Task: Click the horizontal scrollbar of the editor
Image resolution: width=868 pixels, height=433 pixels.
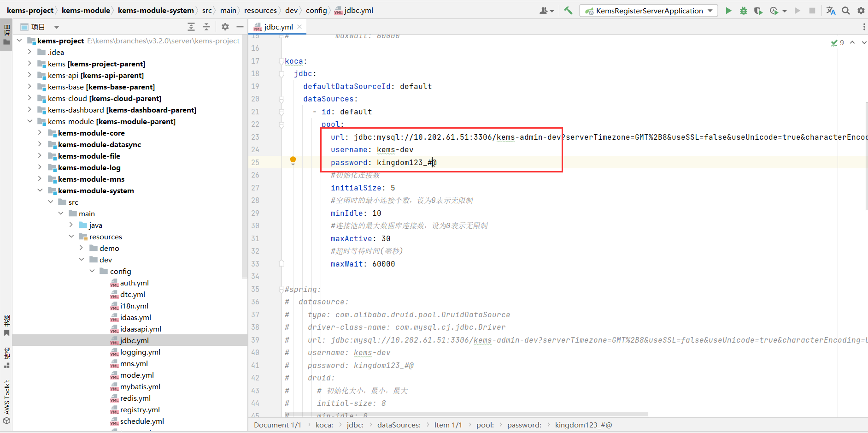Action: pyautogui.click(x=466, y=414)
